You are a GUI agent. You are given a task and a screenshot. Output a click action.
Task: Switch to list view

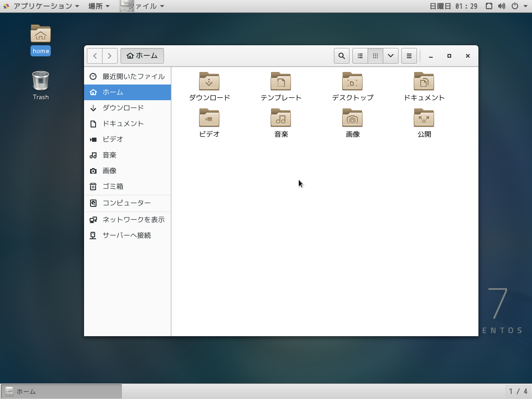360,56
